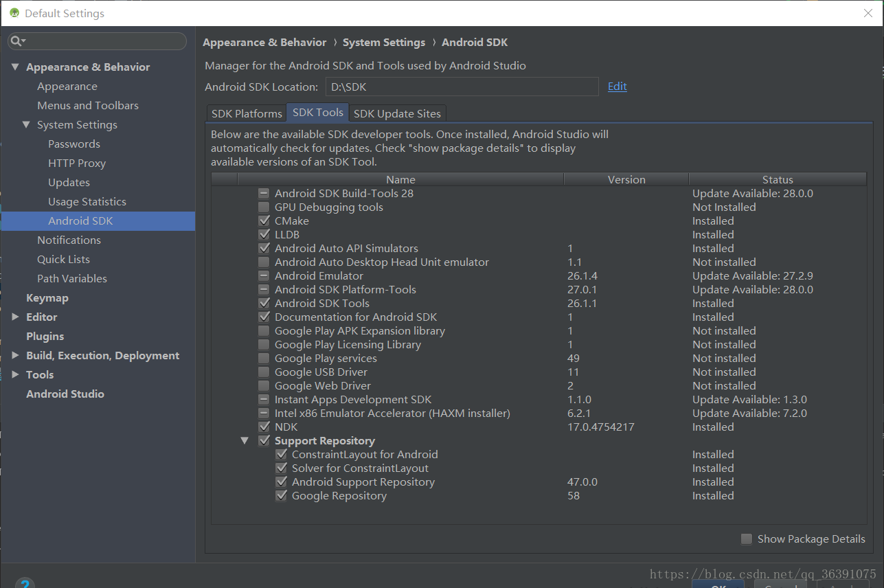Check Google Play APK Expansion library
The height and width of the screenshot is (588, 884).
(264, 331)
